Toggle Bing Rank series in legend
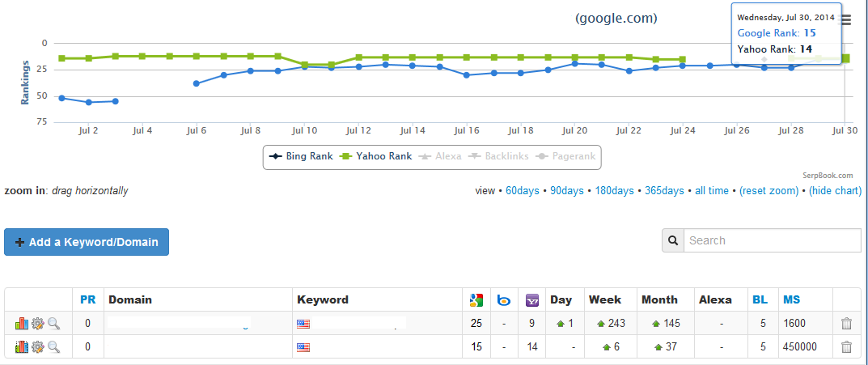 (301, 156)
